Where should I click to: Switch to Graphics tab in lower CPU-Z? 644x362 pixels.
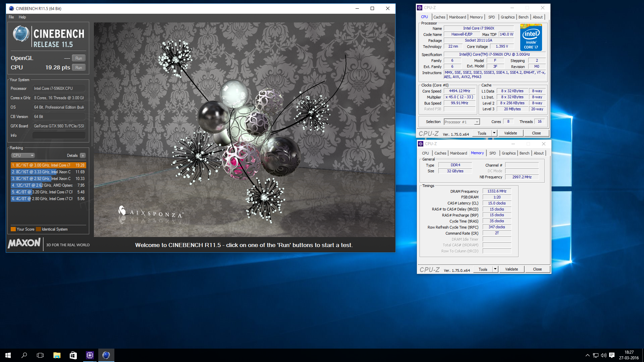tap(508, 153)
